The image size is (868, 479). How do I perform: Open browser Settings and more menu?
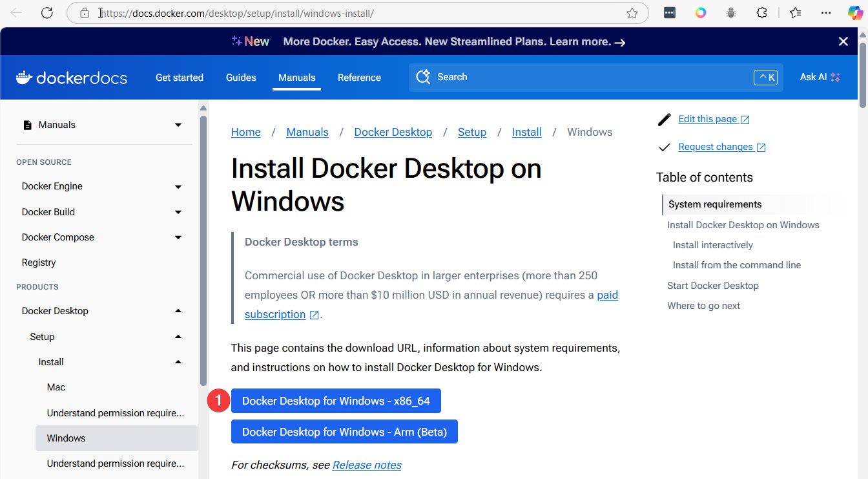[x=826, y=13]
